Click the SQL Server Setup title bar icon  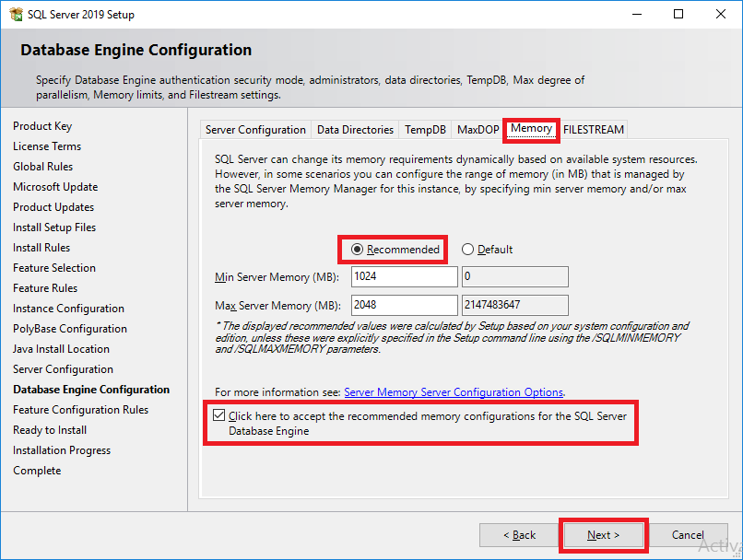tap(16, 14)
